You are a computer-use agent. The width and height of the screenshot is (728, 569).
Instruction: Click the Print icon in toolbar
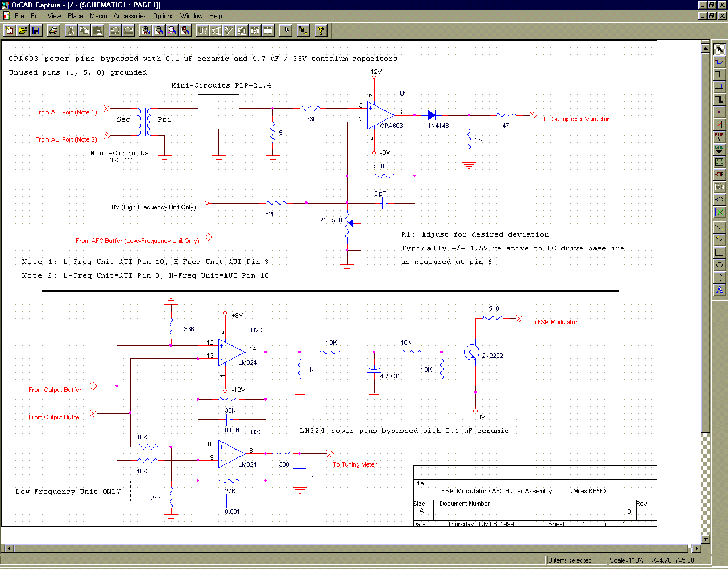[x=53, y=30]
